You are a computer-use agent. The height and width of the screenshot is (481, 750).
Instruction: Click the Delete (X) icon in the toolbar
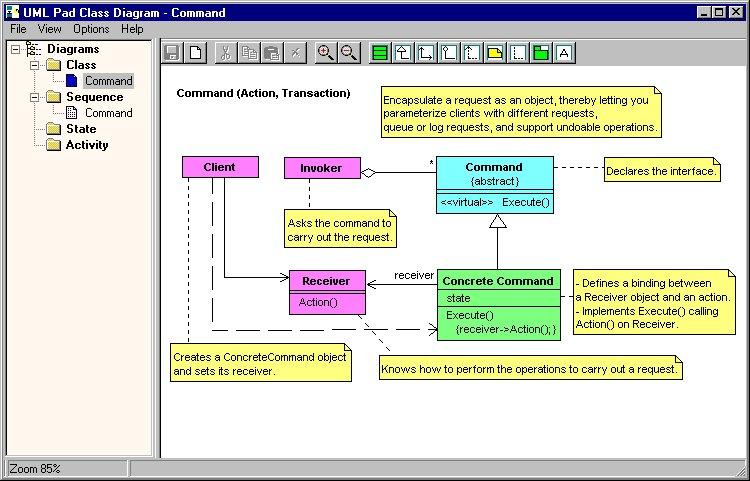click(x=295, y=53)
